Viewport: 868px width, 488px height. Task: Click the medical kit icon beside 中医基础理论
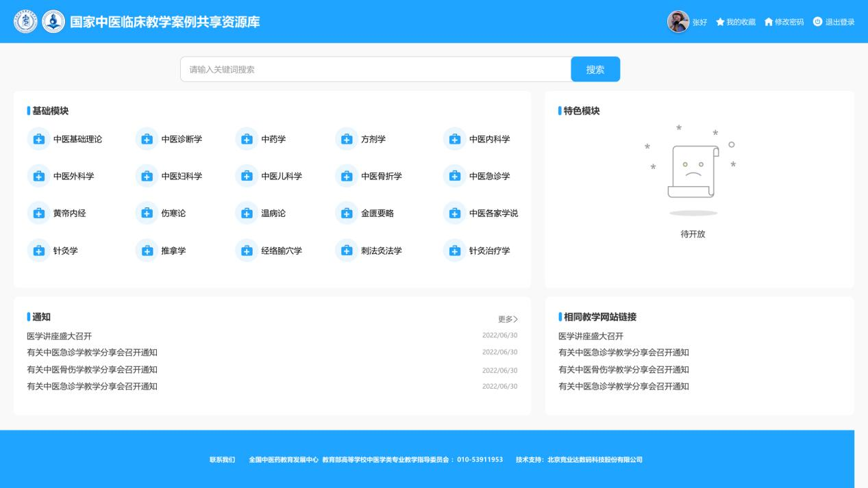click(x=38, y=139)
